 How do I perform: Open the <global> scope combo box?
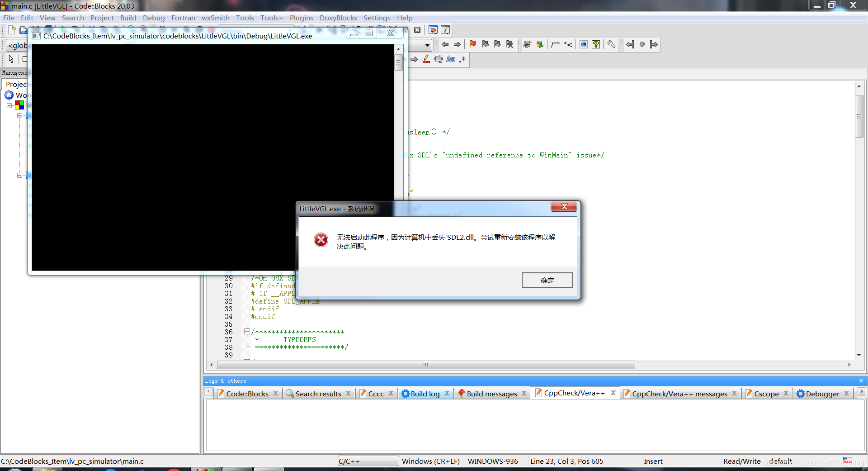click(17, 45)
